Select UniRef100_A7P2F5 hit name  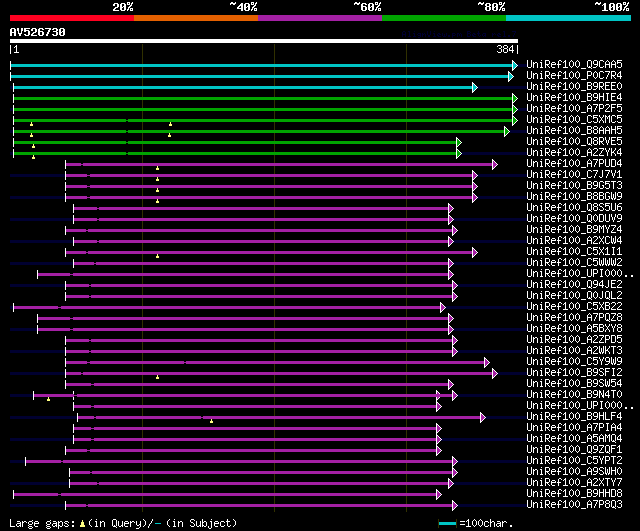coord(574,109)
